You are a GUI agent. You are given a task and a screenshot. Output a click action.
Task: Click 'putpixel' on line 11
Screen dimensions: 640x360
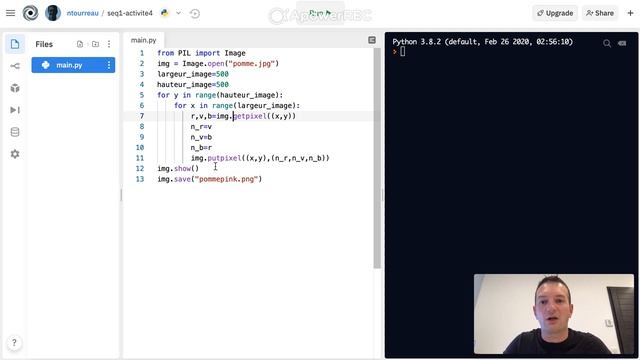click(x=224, y=158)
